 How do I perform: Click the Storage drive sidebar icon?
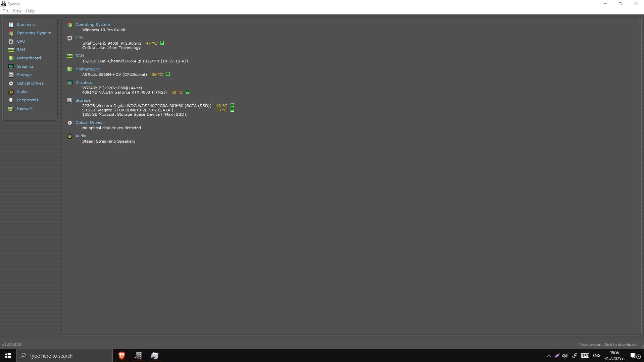[11, 75]
